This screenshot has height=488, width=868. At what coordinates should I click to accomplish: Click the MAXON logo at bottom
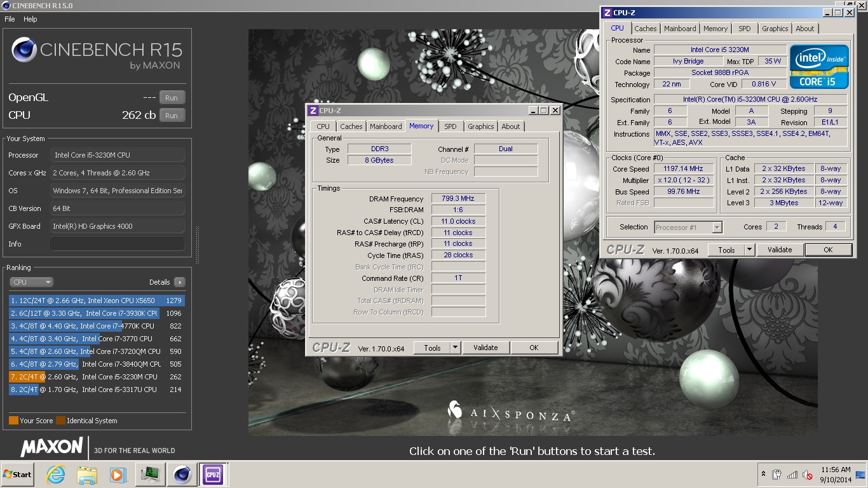click(x=51, y=447)
